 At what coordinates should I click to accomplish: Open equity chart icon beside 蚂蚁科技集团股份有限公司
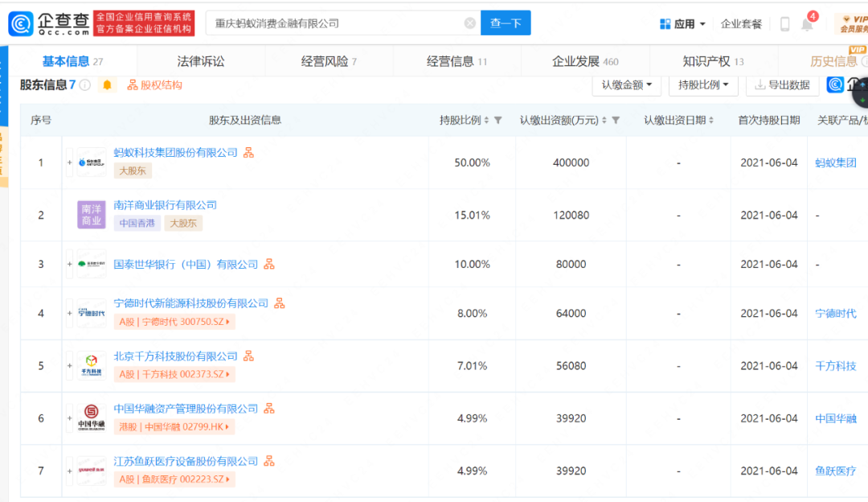[248, 152]
